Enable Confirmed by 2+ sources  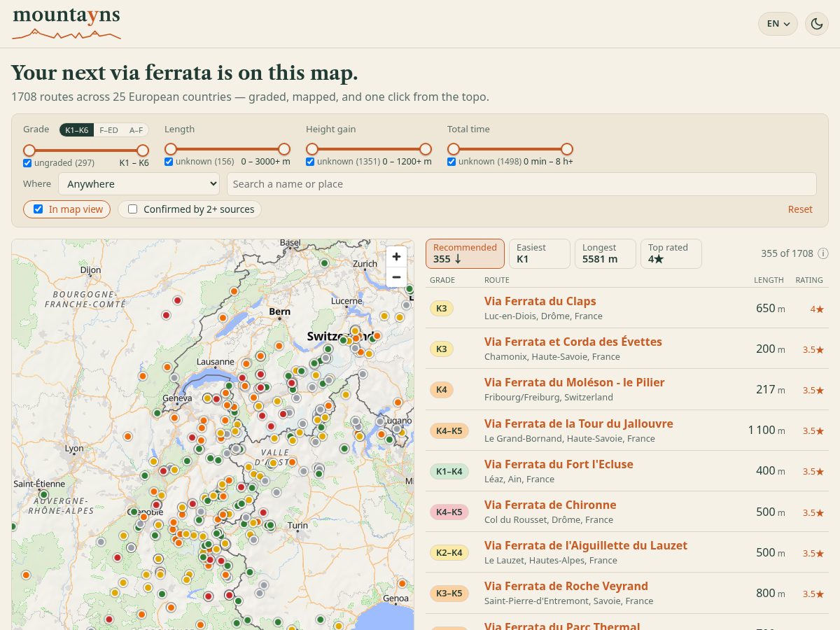tap(132, 209)
